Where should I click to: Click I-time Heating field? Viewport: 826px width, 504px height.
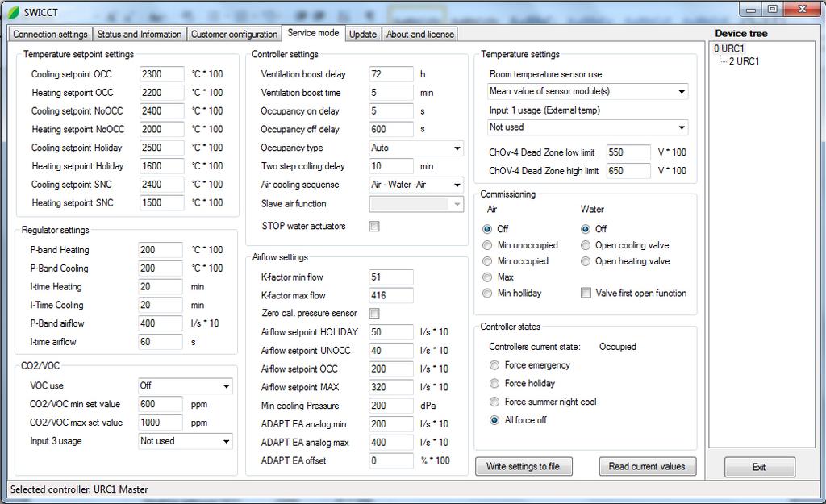tap(161, 287)
